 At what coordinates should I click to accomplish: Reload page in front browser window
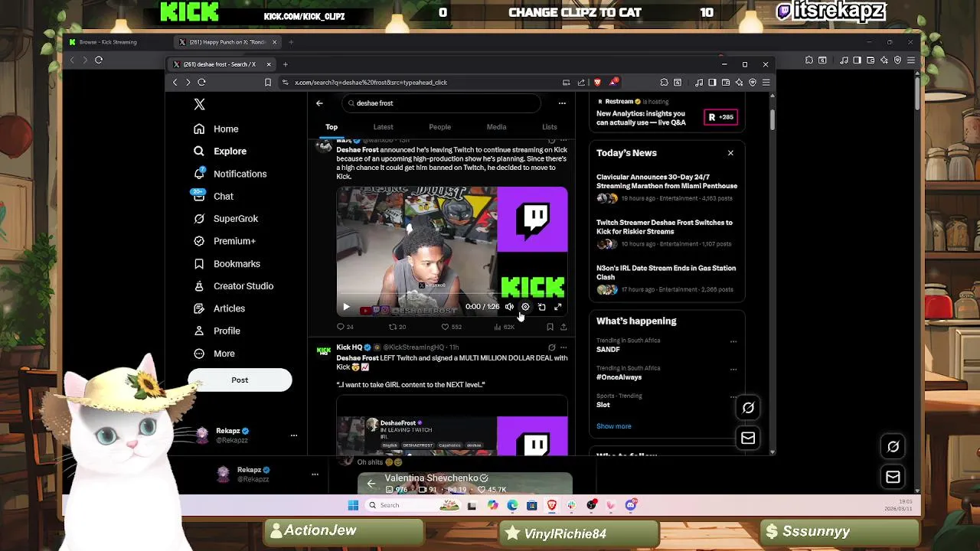coord(201,83)
